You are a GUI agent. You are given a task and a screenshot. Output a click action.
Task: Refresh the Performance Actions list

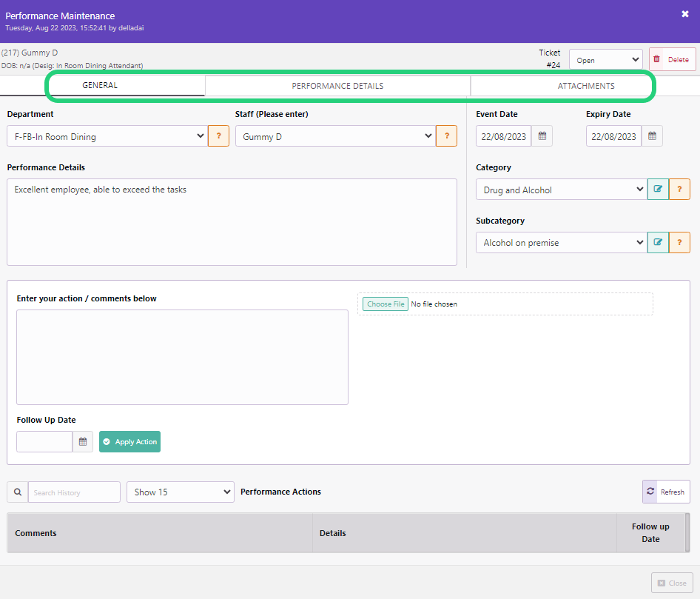pyautogui.click(x=666, y=492)
